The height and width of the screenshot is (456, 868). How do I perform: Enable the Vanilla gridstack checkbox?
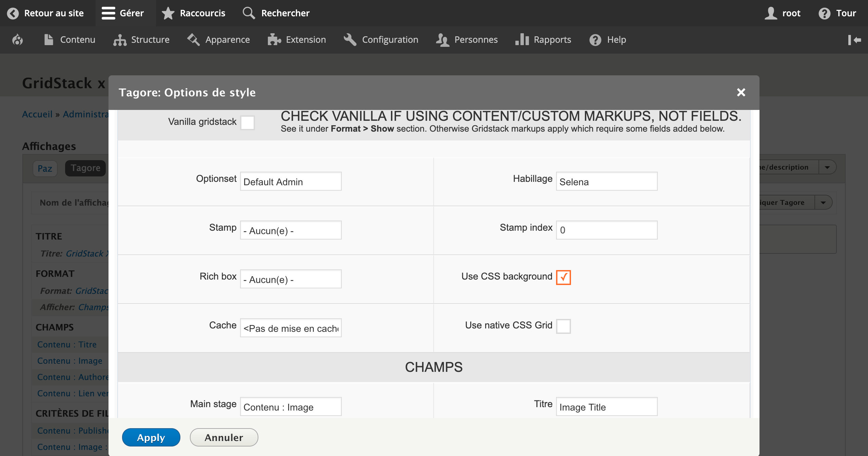pyautogui.click(x=248, y=122)
